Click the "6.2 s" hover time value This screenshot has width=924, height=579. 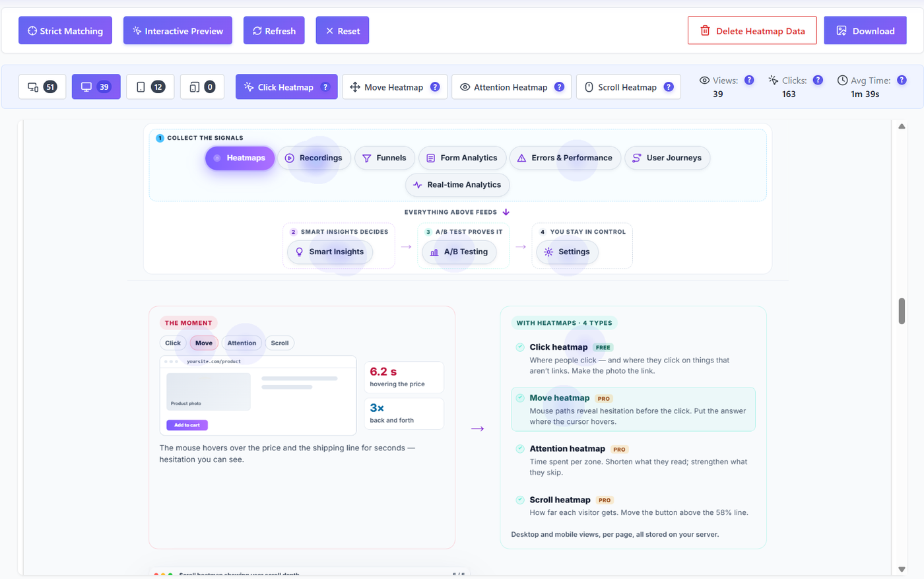(383, 372)
